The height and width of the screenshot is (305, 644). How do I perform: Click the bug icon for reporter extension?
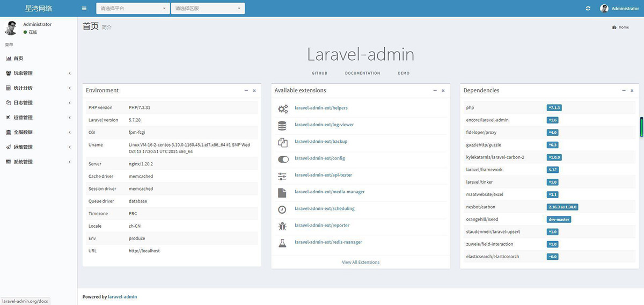pyautogui.click(x=282, y=226)
